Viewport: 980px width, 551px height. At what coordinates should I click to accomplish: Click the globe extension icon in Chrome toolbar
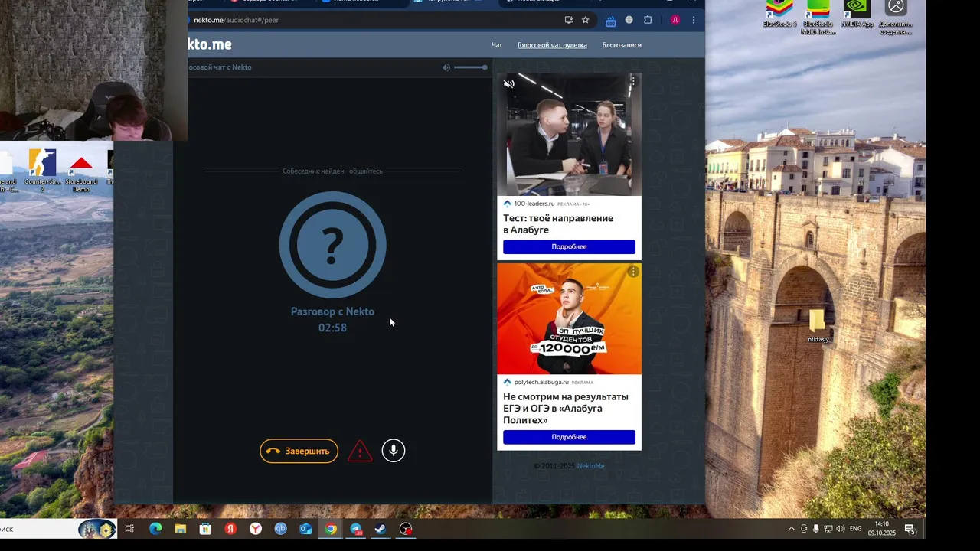629,20
